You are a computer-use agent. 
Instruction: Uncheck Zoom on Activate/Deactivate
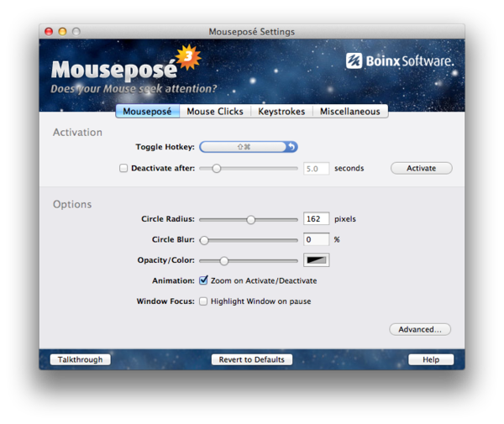click(x=203, y=280)
